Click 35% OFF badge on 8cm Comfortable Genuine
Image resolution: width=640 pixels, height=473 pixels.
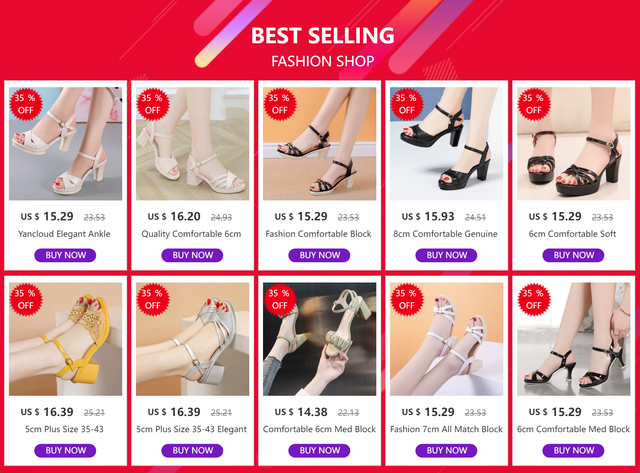tap(407, 104)
